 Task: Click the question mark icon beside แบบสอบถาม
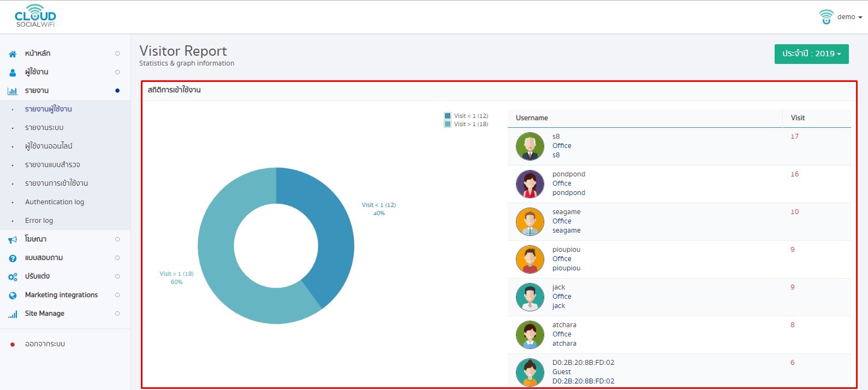click(13, 258)
